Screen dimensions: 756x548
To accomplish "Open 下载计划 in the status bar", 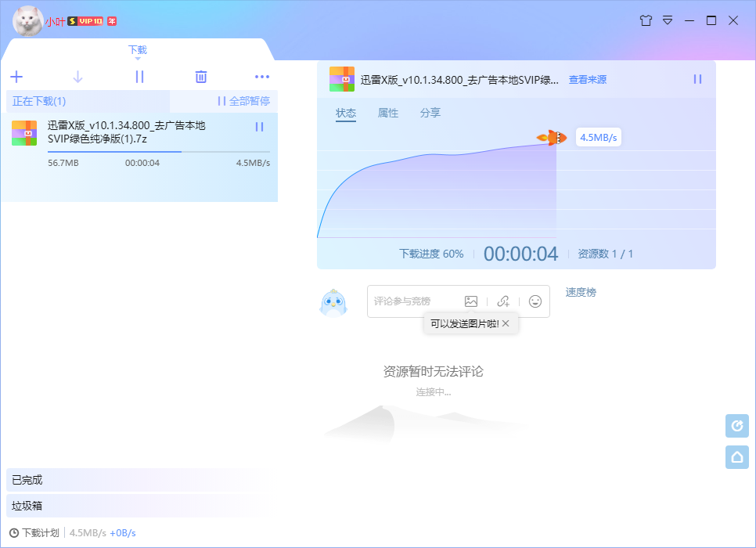I will coord(41,533).
